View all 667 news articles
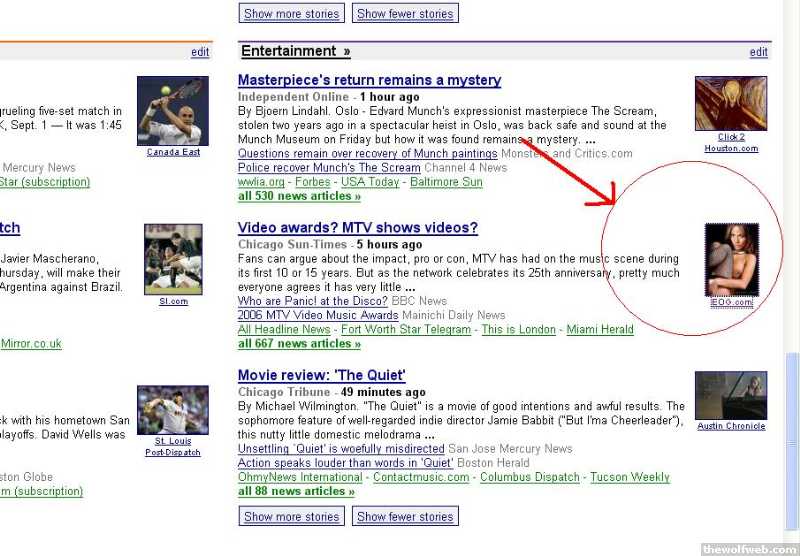 pos(299,343)
